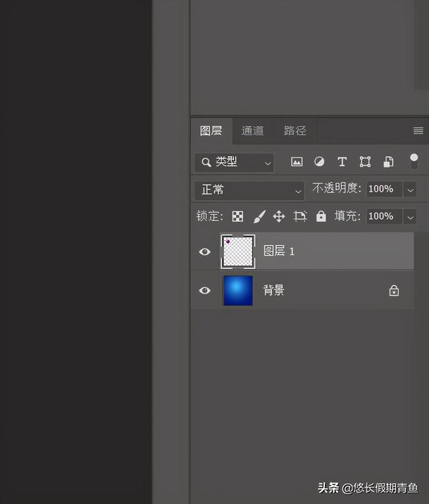Lock artboard nesting icon

click(x=300, y=216)
